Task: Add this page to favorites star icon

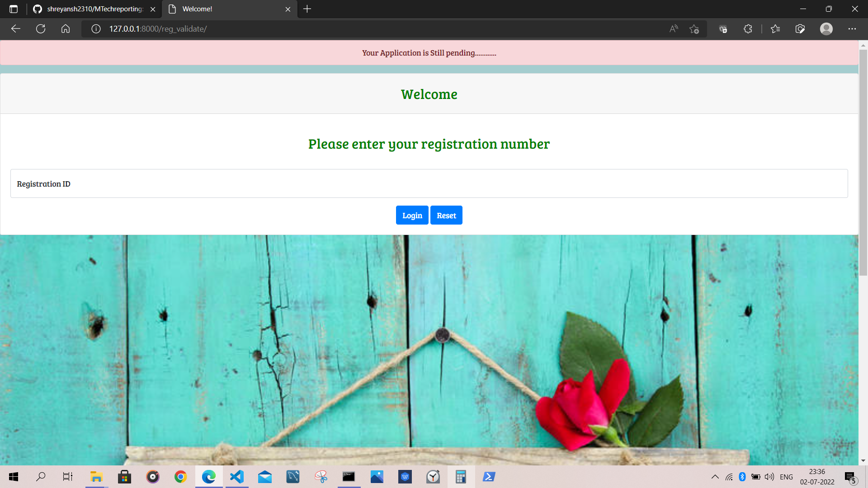Action: point(694,29)
